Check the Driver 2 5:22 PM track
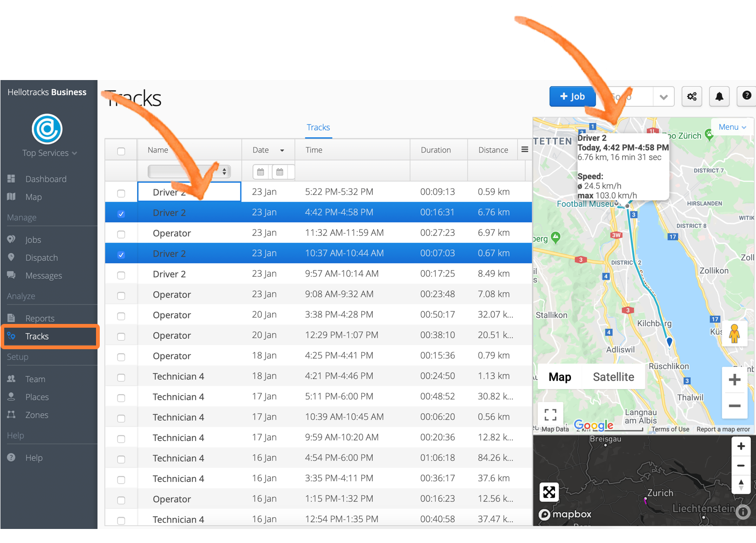Screen dimensions: 756x543 tap(121, 193)
